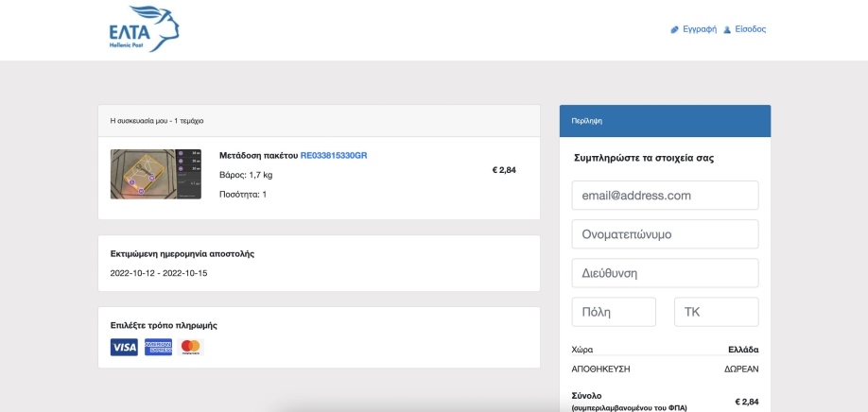
Task: Click the ΤΚ postal code field
Action: pos(716,312)
